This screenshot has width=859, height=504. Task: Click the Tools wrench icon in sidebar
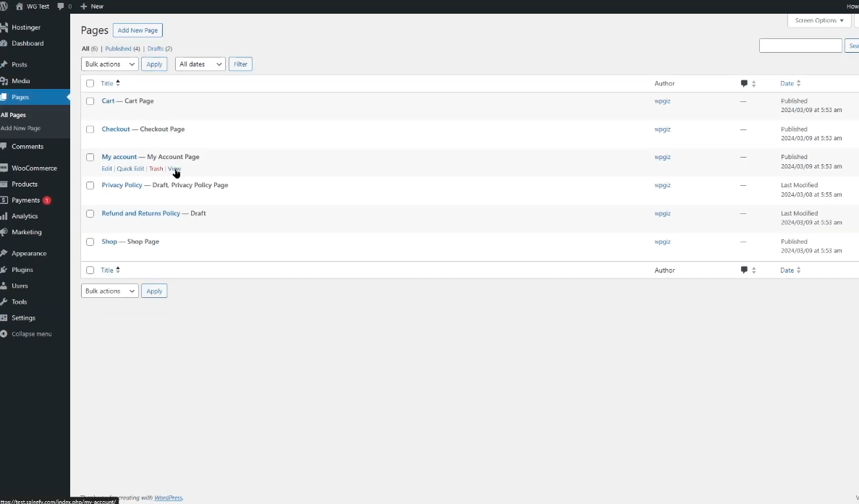coord(4,302)
